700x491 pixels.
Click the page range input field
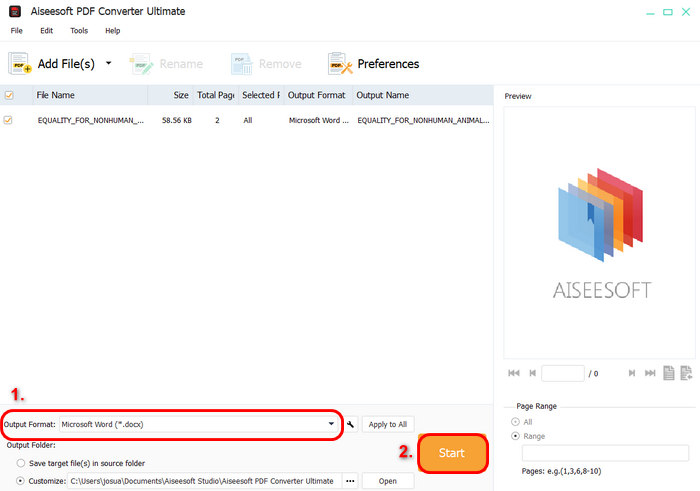click(605, 453)
